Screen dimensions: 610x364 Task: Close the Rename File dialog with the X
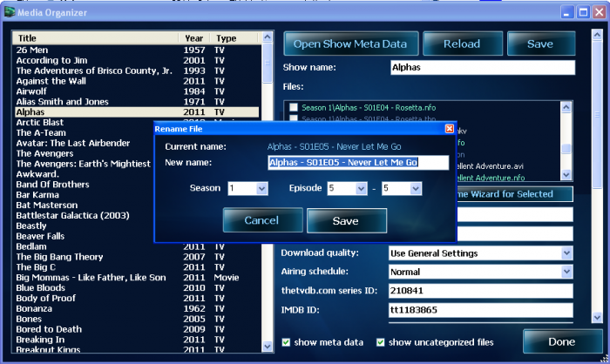pyautogui.click(x=450, y=129)
